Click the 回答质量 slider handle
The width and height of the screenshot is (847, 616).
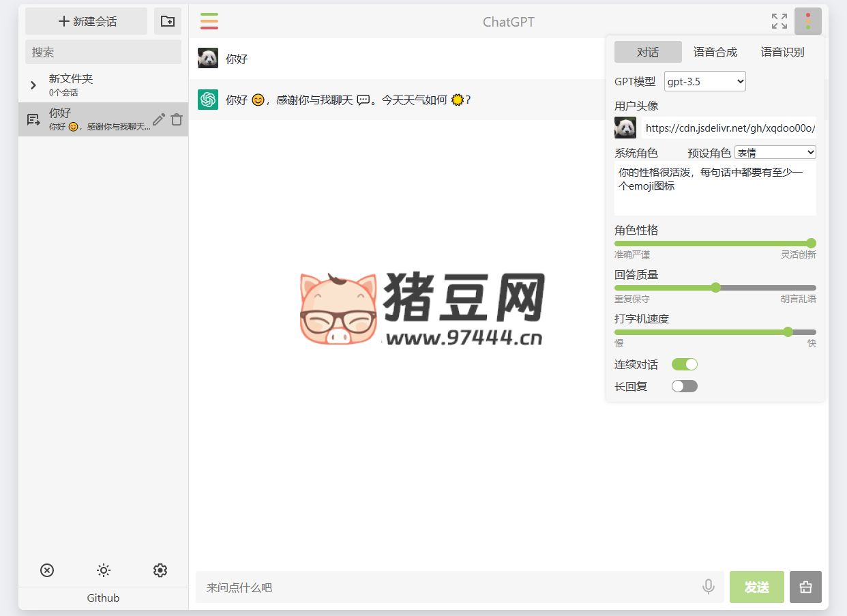[715, 287]
